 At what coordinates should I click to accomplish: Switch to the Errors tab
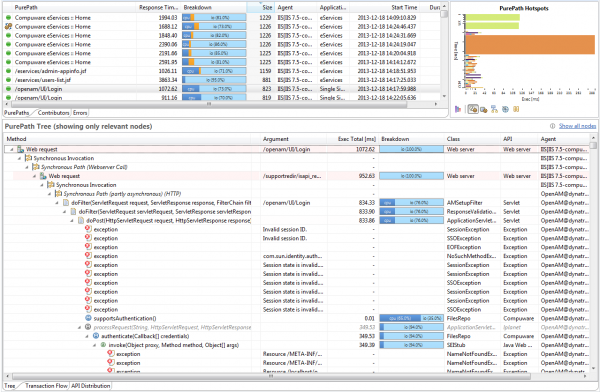(80, 113)
